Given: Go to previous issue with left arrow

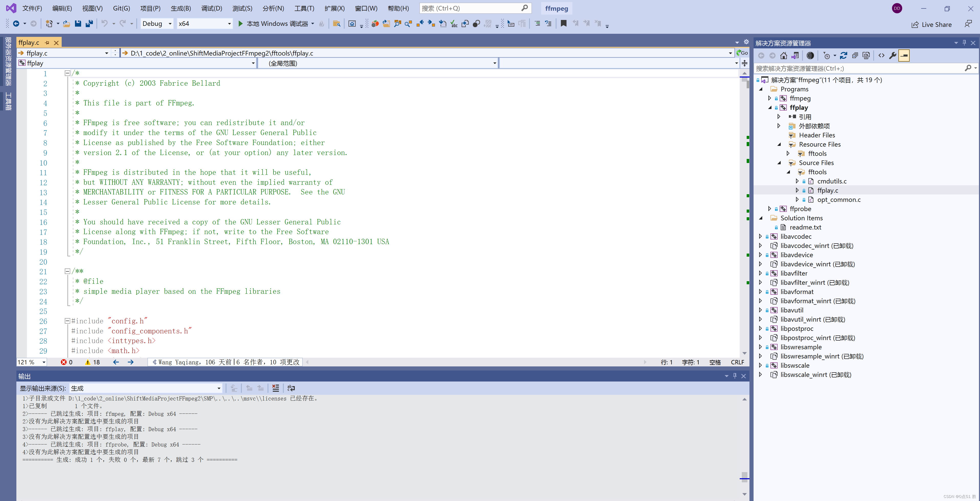Looking at the screenshot, I should [116, 362].
